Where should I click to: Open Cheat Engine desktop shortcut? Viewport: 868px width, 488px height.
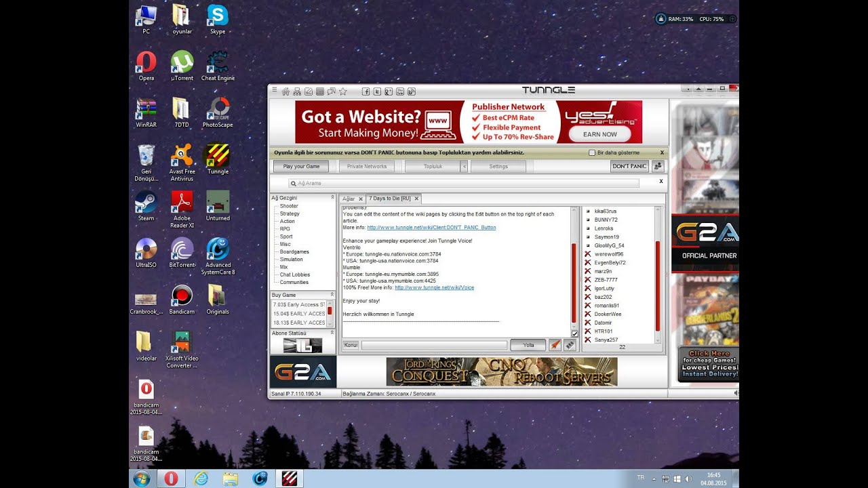(218, 66)
